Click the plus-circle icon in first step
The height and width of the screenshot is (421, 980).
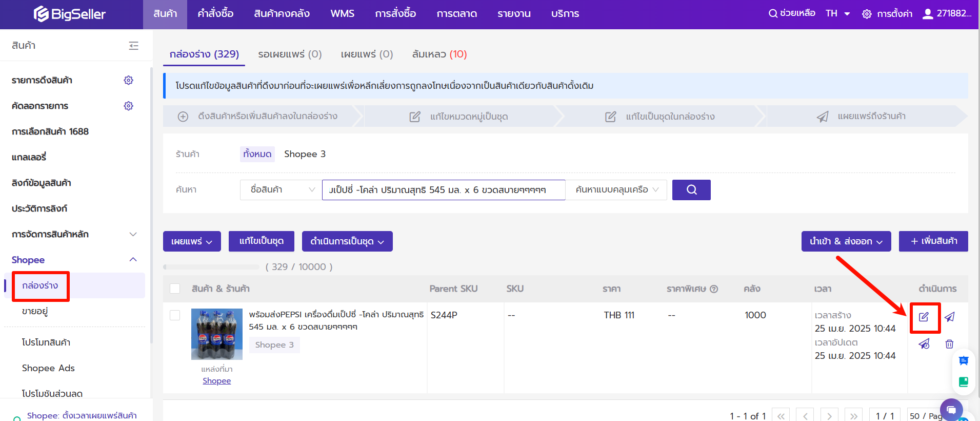pyautogui.click(x=183, y=117)
